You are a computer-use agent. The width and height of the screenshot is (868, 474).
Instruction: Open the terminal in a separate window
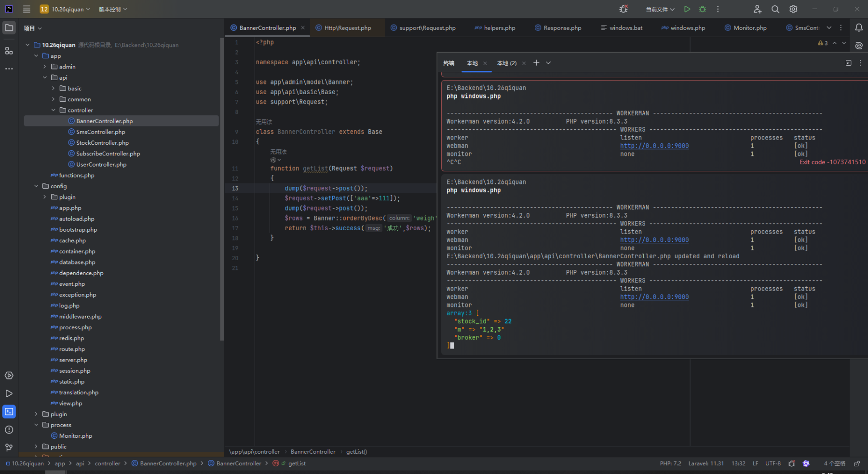(849, 63)
